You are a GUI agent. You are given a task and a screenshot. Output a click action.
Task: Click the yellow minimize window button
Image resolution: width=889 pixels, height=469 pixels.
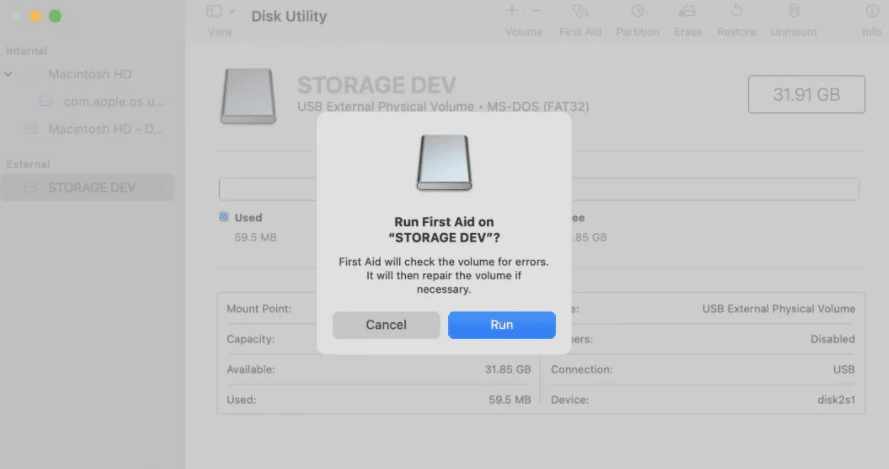pyautogui.click(x=36, y=16)
